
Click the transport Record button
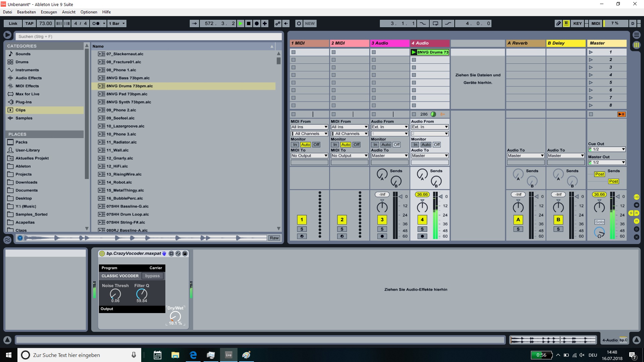pyautogui.click(x=257, y=23)
